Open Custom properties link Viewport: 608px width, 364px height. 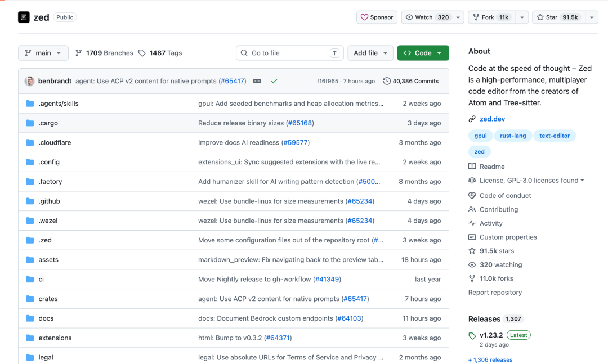[x=508, y=237]
